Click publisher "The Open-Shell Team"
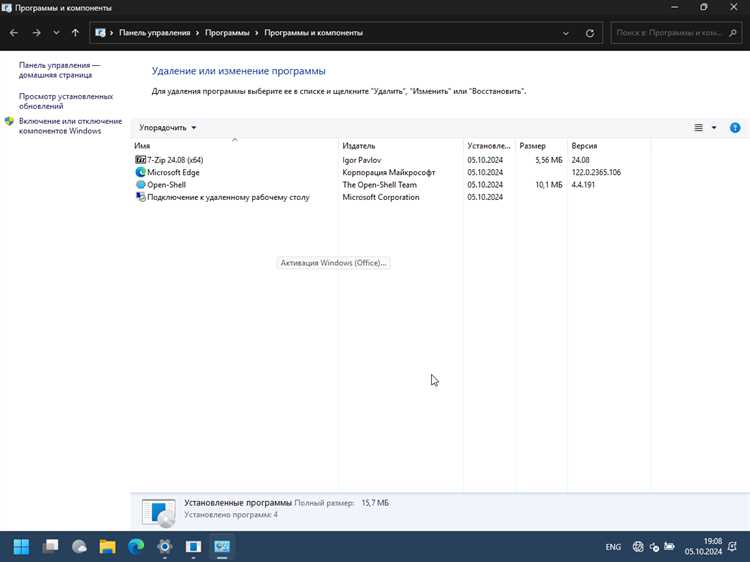This screenshot has height=562, width=750. (379, 185)
